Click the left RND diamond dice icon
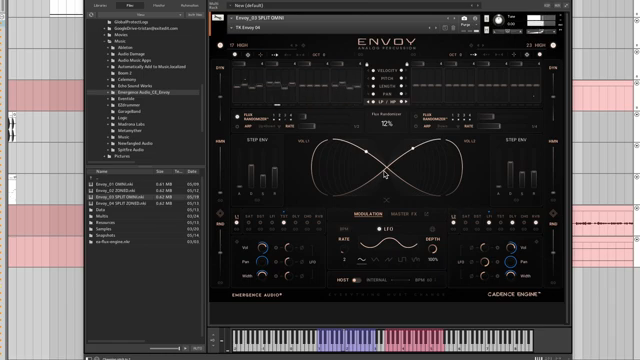The width and height of the screenshot is (640, 360). coord(220,213)
